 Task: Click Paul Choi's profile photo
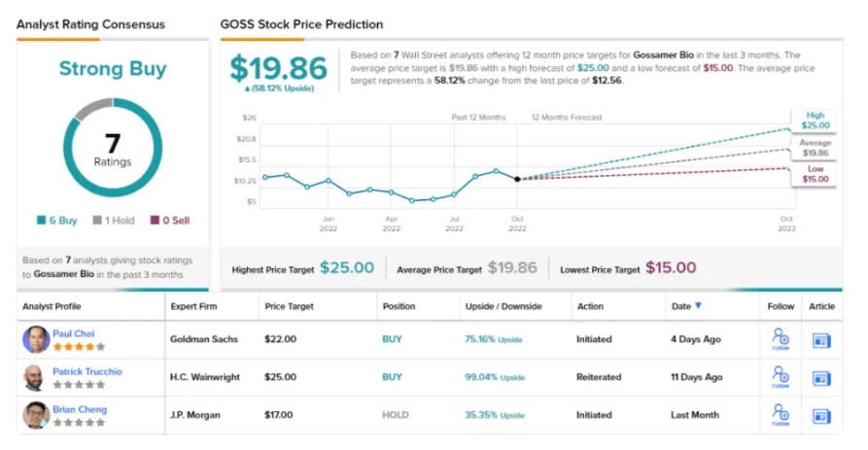[36, 339]
